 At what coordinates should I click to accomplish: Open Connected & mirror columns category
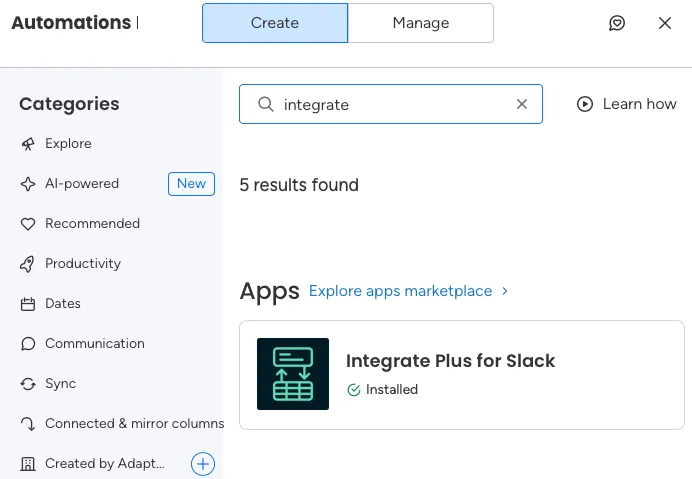tap(135, 423)
